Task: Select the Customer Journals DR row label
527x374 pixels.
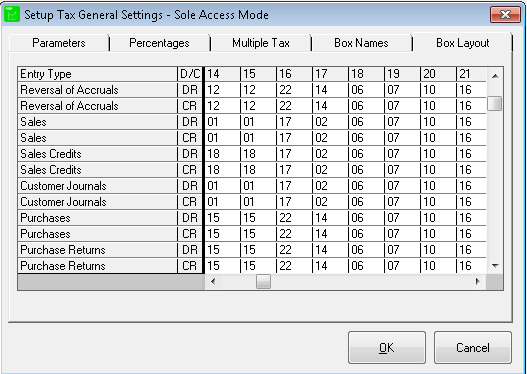Action: point(97,186)
